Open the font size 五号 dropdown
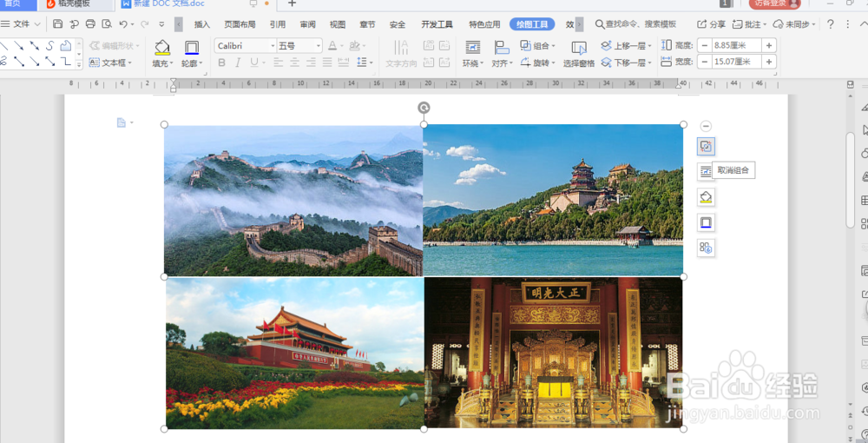Viewport: 868px width, 443px height. [319, 45]
